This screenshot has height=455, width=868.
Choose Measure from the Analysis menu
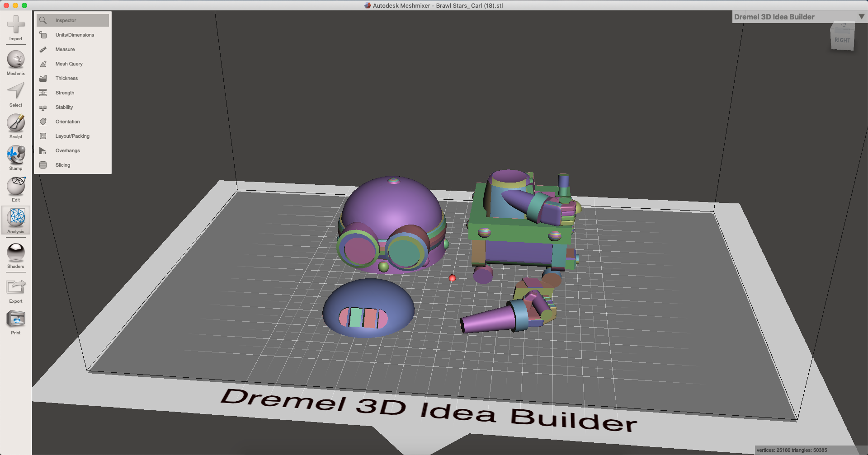click(x=73, y=49)
